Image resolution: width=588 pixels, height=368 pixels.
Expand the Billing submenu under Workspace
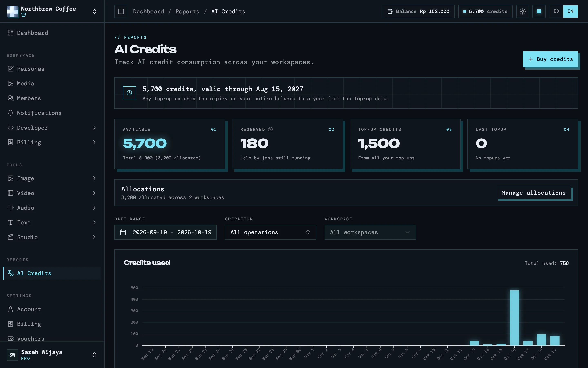click(94, 142)
